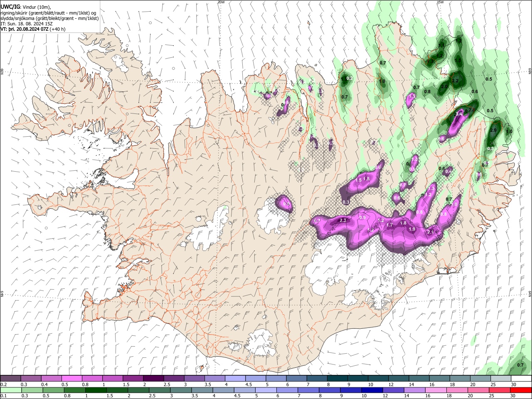Click the 'IT: Sun. 18. 08. 2024 15Z' line
This screenshot has height=399, width=532.
tap(27, 24)
